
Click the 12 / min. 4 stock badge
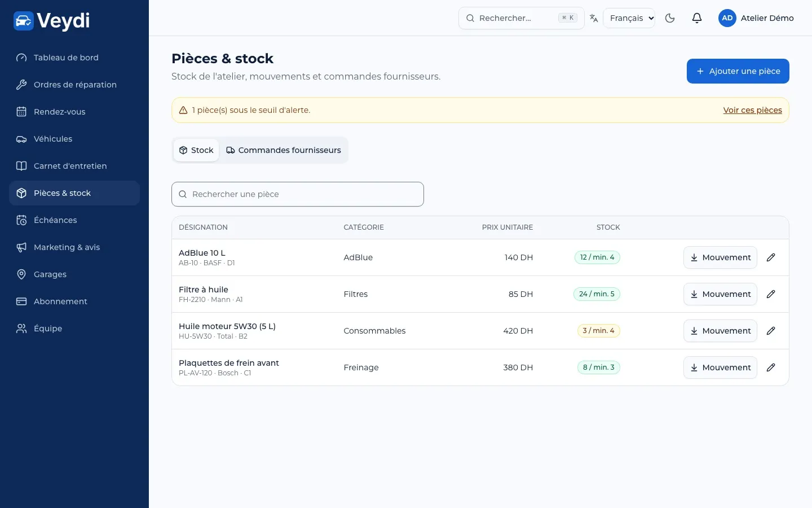pyautogui.click(x=597, y=257)
